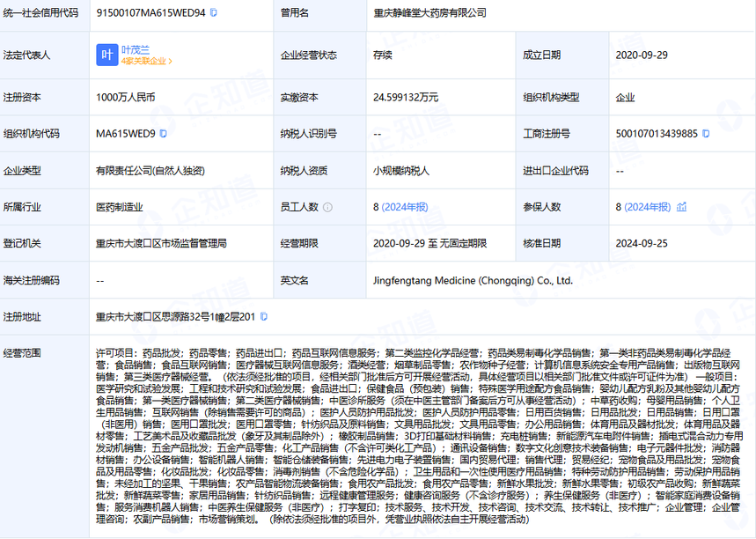This screenshot has height=539, width=756.
Task: Click the 曾用名 label
Action: 295,13
